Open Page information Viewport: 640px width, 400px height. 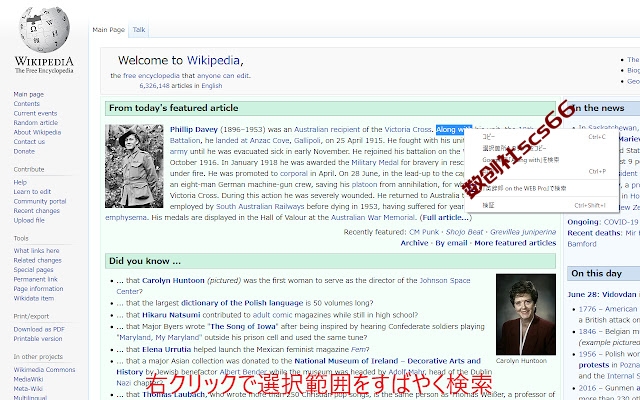(38, 289)
